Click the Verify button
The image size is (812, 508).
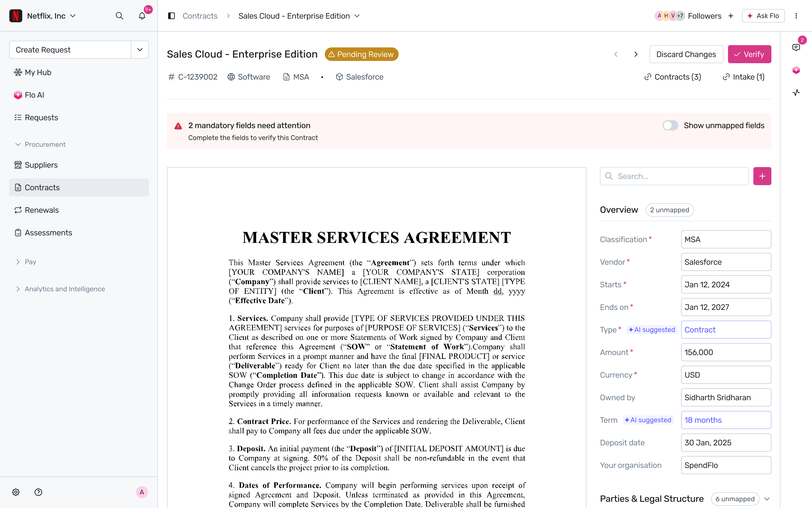click(749, 54)
